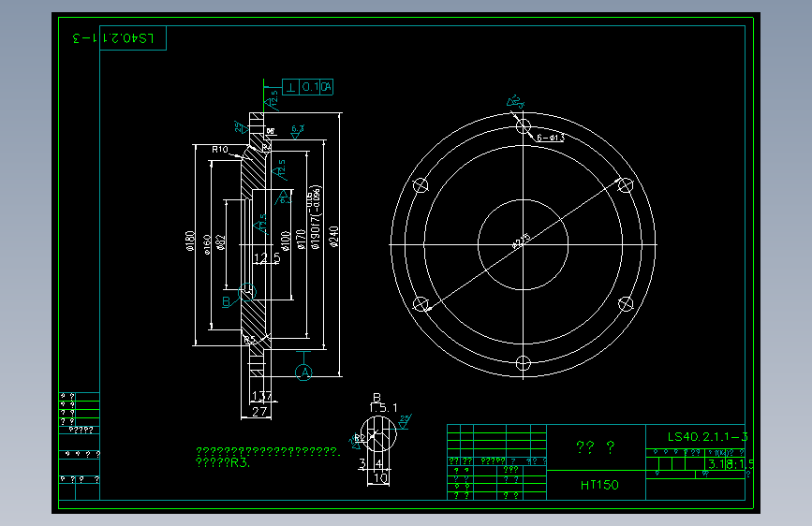
Task: Click the ø240 outer diameter dimension
Action: tap(333, 237)
